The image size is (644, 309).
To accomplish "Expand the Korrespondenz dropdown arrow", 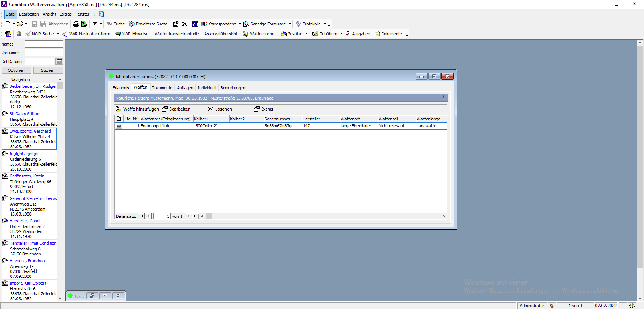I will point(240,24).
